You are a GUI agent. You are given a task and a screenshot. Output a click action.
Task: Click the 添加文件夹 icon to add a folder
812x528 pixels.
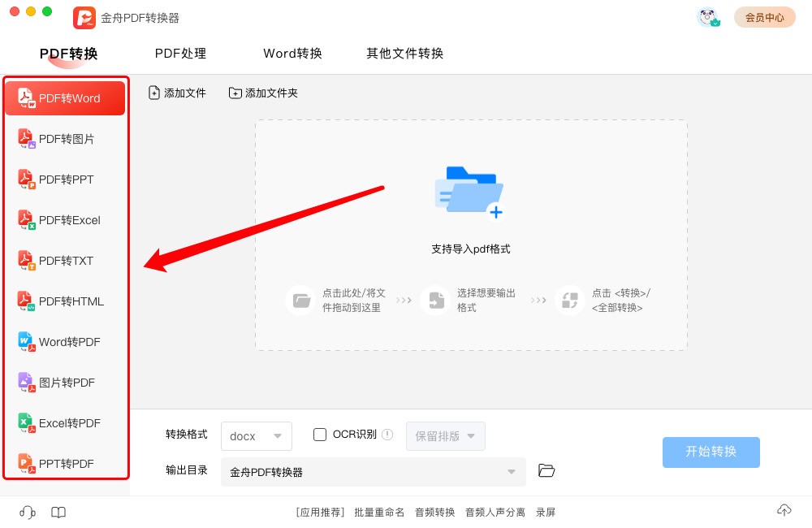(x=261, y=93)
